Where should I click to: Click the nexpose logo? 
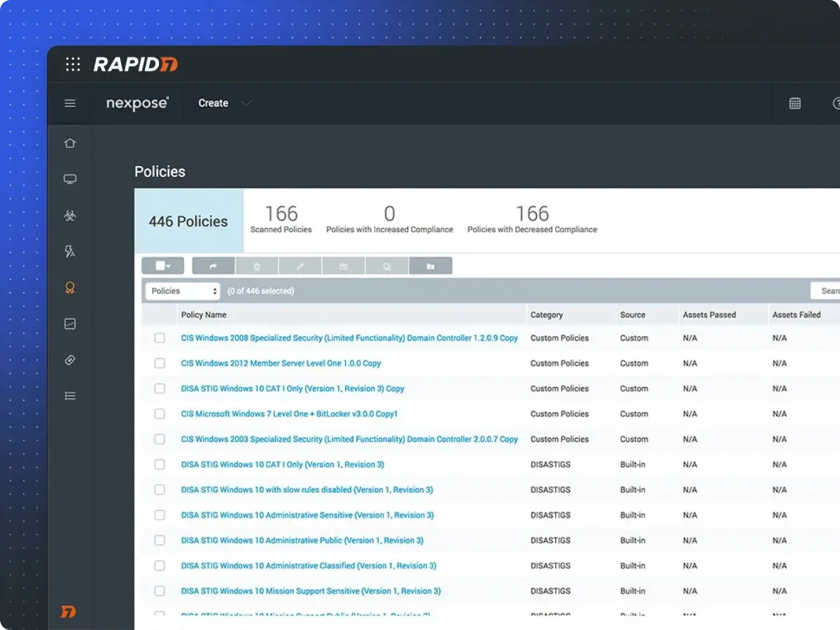click(x=137, y=103)
